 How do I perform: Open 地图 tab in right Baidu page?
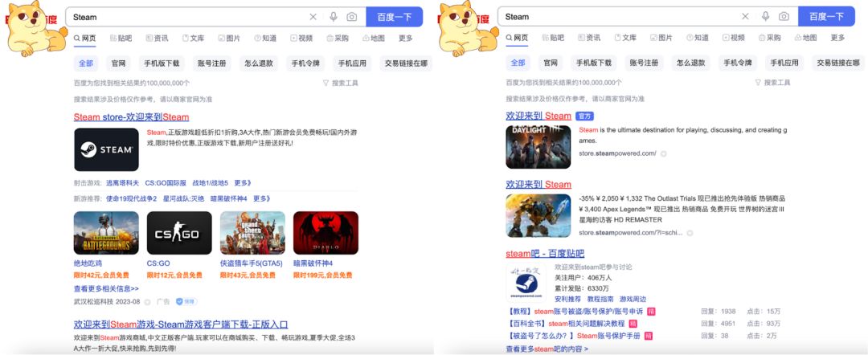coord(805,39)
